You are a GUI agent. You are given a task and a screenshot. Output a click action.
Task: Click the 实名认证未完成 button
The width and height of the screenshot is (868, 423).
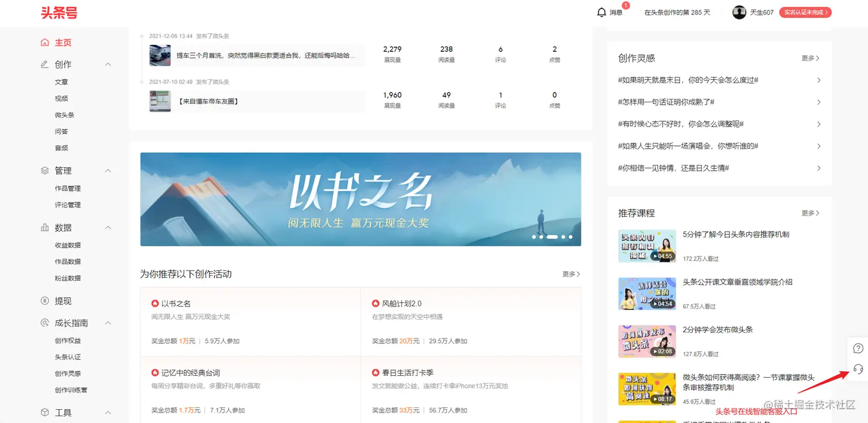tap(805, 12)
